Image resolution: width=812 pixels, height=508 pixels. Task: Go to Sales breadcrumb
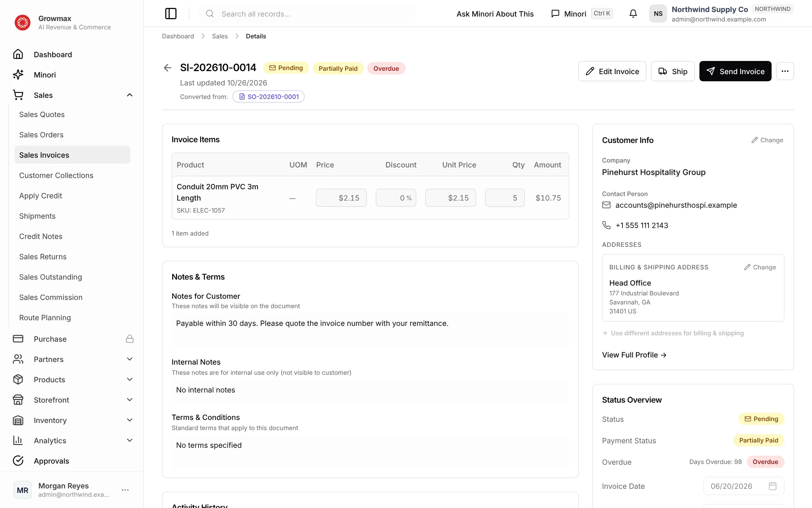pyautogui.click(x=220, y=36)
